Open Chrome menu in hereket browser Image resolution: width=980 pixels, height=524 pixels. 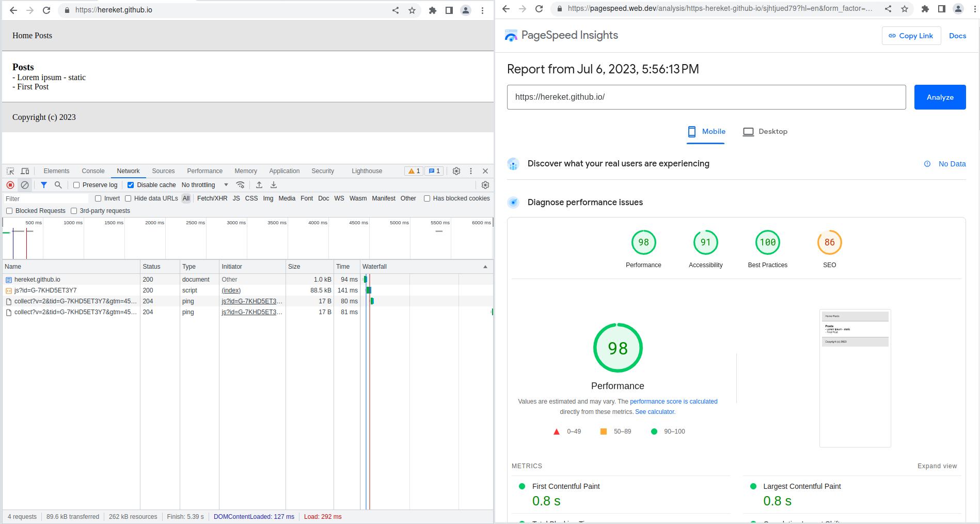482,10
